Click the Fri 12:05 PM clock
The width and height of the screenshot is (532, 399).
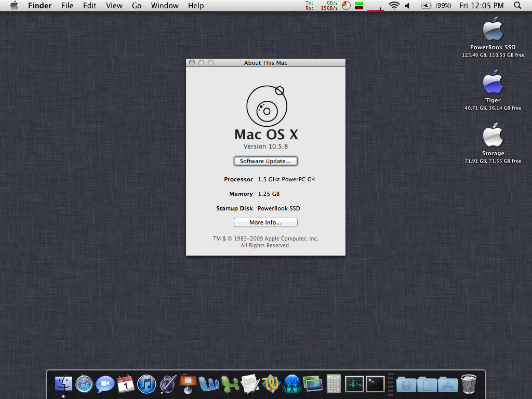[x=481, y=5]
